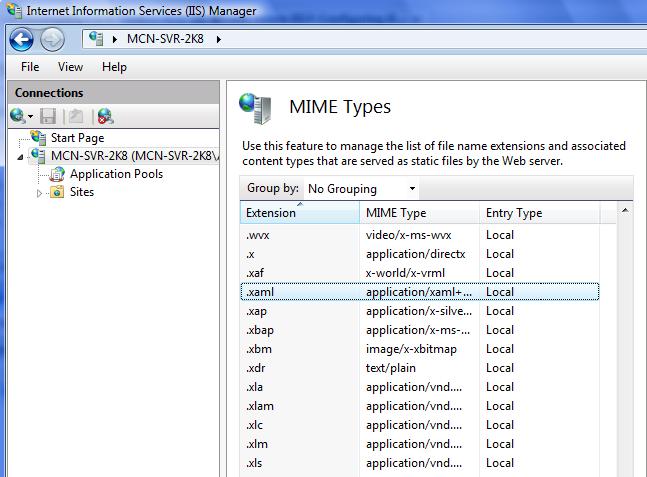This screenshot has height=477, width=647.
Task: Select the .xbm extension row
Action: pos(420,349)
